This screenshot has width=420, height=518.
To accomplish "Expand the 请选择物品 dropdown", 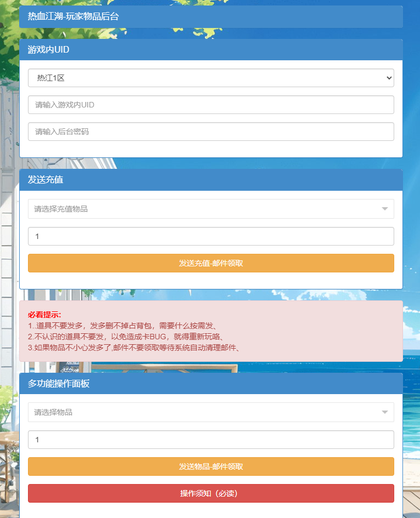I will coord(211,412).
